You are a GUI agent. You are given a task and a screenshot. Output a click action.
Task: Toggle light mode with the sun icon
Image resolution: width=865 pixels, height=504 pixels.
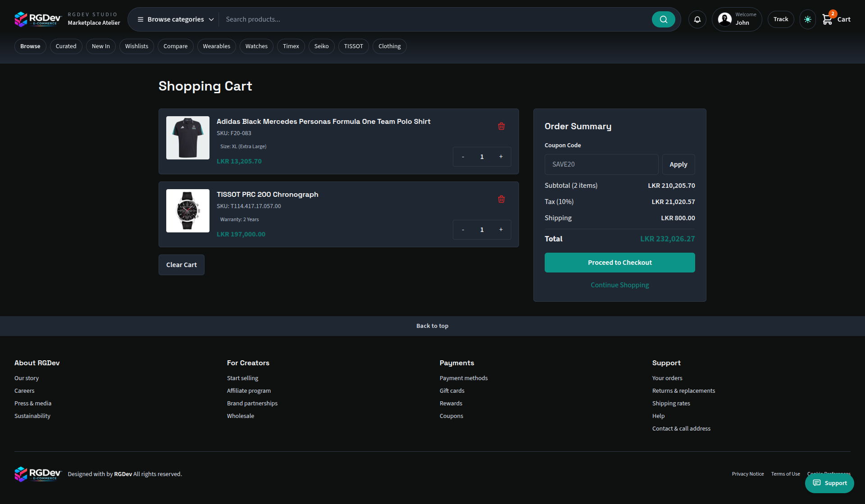(807, 19)
